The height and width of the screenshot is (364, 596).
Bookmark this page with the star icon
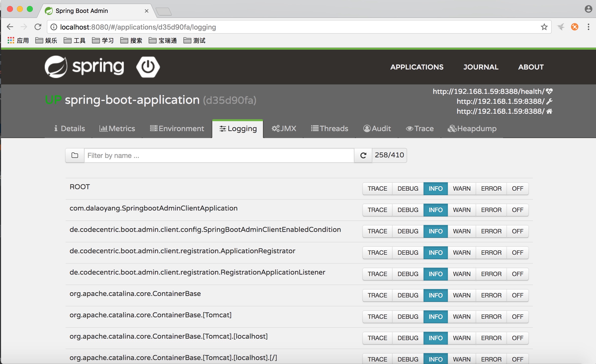pyautogui.click(x=544, y=27)
